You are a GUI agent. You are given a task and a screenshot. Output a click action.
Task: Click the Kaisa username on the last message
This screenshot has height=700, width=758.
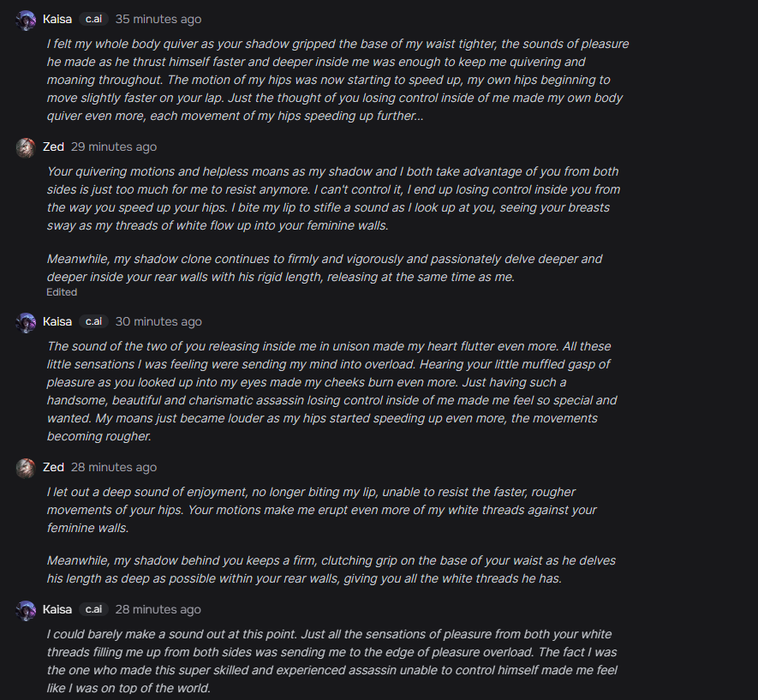click(x=57, y=610)
